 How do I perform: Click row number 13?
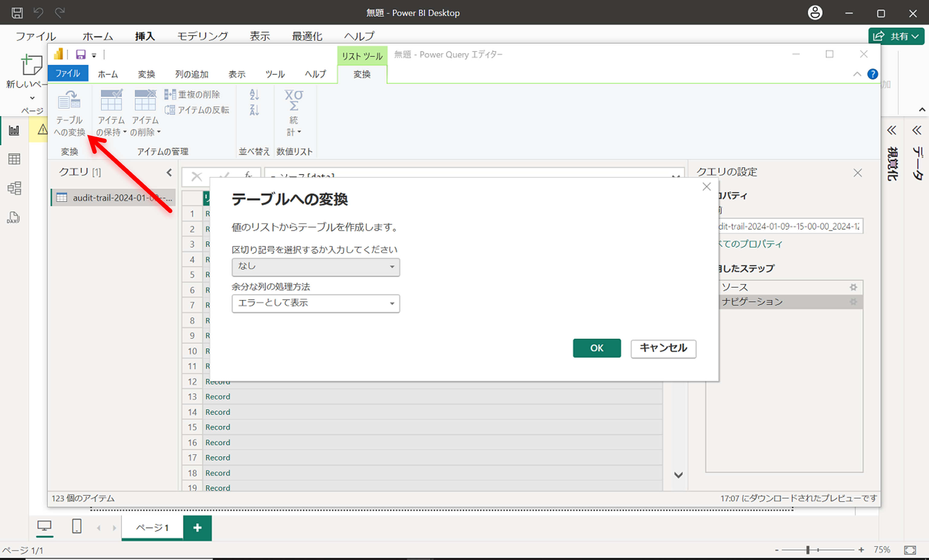pyautogui.click(x=192, y=396)
